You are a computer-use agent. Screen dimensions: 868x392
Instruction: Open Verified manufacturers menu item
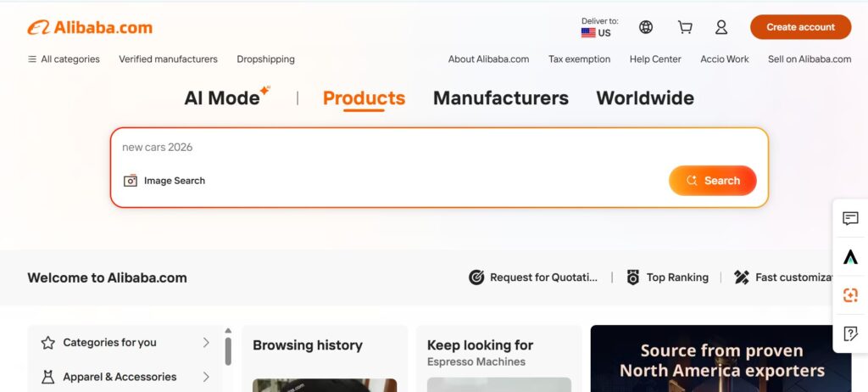(x=169, y=59)
